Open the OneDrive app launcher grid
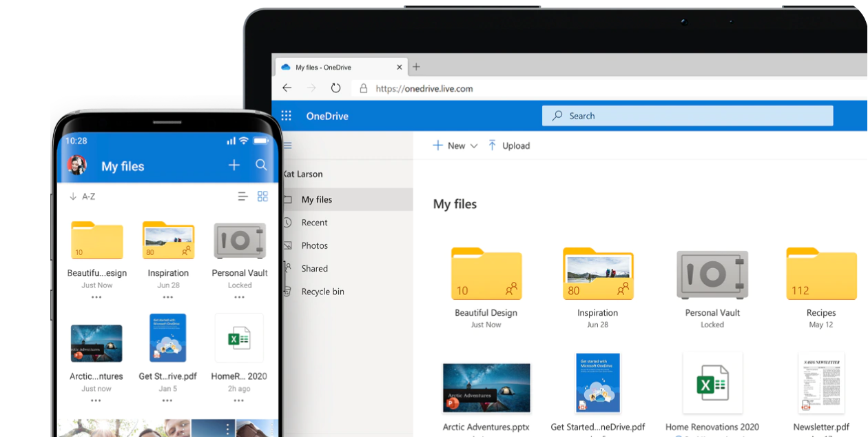Viewport: 868px width, 437px height. pos(287,116)
